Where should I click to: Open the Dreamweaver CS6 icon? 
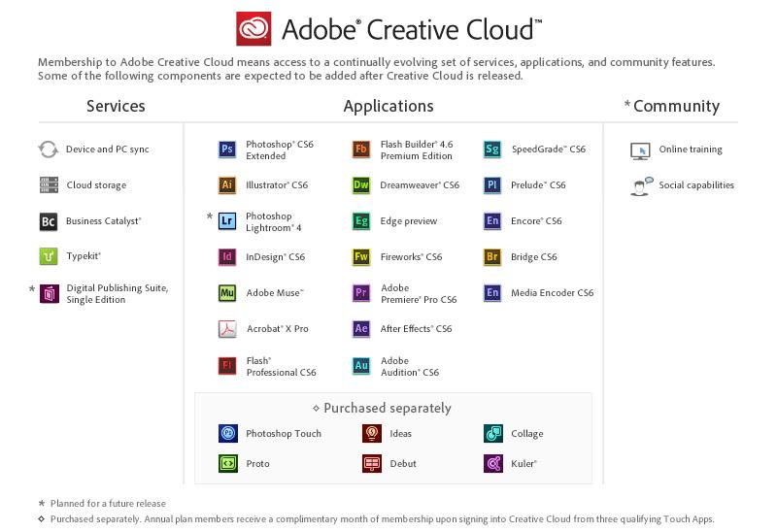(361, 184)
